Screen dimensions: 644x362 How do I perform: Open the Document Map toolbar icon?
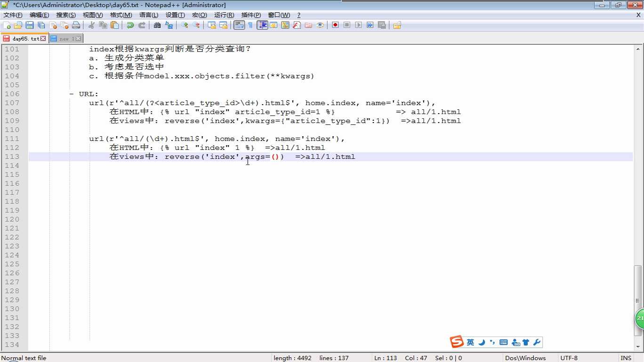tap(285, 25)
